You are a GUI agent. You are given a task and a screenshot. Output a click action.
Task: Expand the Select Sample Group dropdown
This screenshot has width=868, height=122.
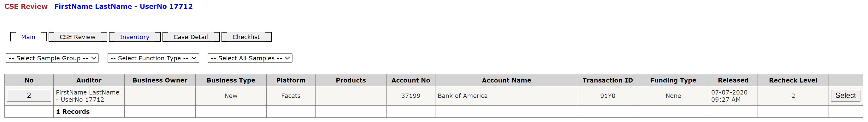(52, 58)
